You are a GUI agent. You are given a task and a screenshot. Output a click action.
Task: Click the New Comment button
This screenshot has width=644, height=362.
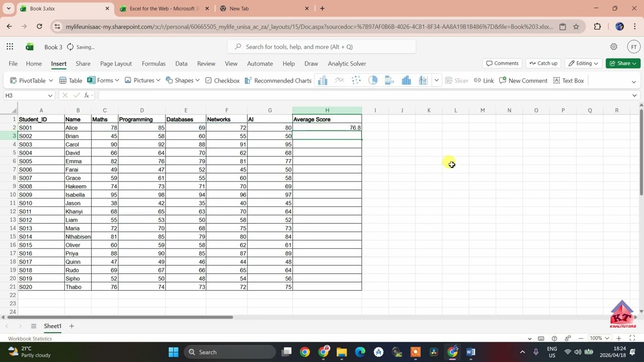(x=523, y=80)
